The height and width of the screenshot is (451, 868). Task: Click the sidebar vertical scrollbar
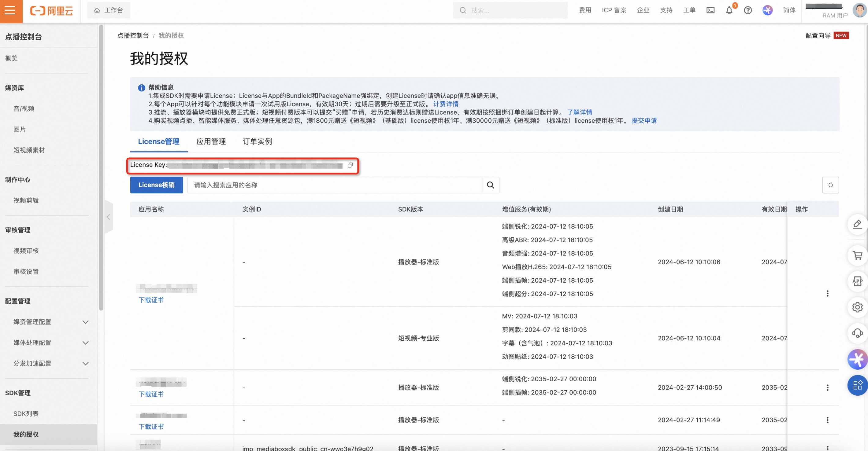(101, 167)
